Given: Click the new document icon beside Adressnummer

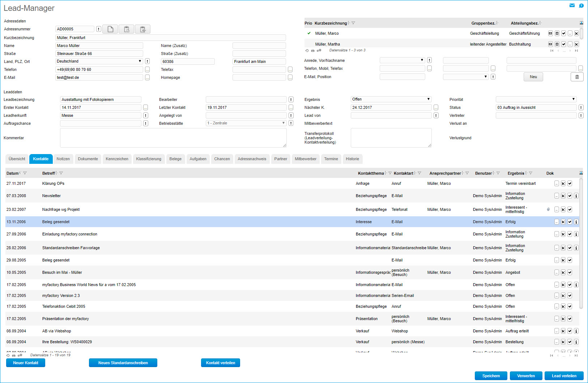Looking at the screenshot, I should pos(110,29).
